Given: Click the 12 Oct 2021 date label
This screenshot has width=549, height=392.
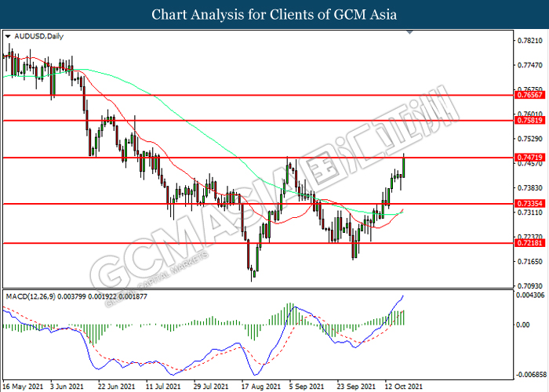Looking at the screenshot, I should 403,387.
